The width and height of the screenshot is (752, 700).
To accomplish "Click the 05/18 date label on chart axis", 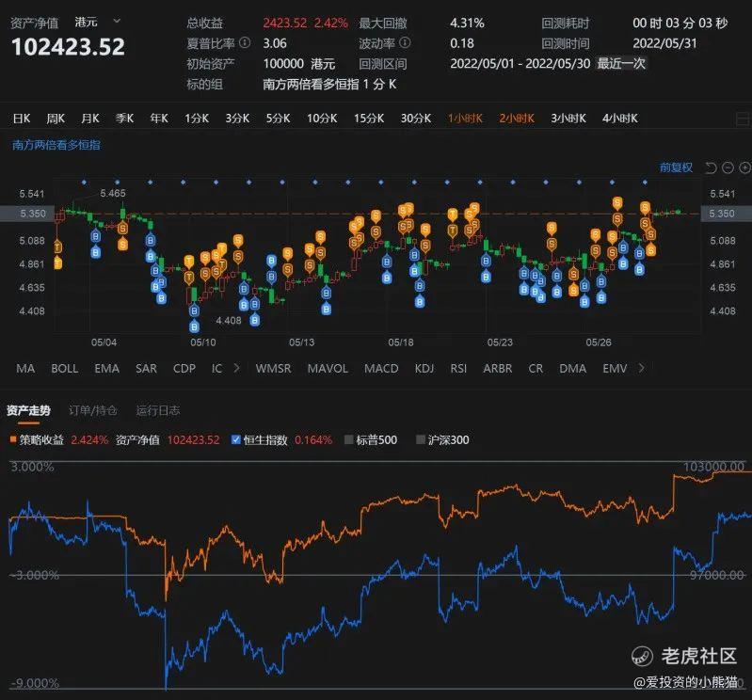I will click(400, 342).
